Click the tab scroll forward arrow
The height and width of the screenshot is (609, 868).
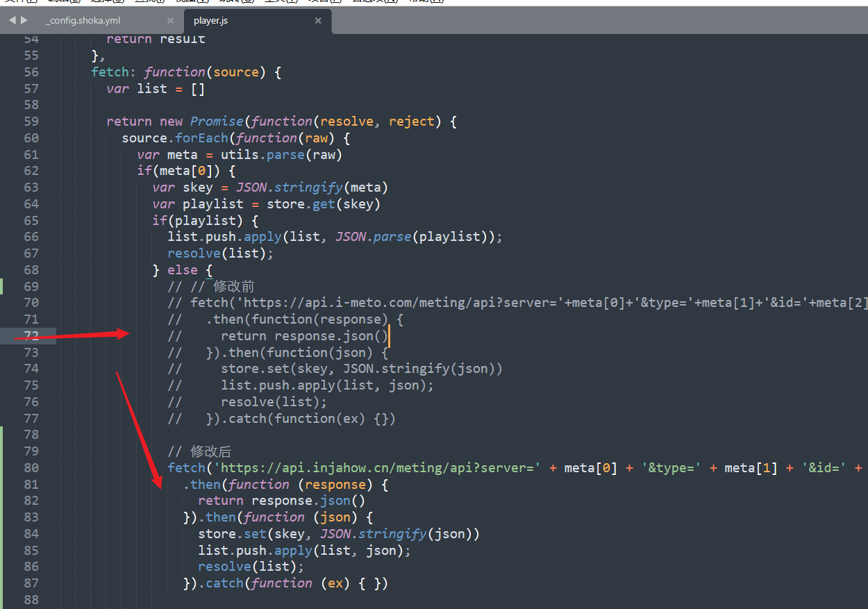(24, 21)
